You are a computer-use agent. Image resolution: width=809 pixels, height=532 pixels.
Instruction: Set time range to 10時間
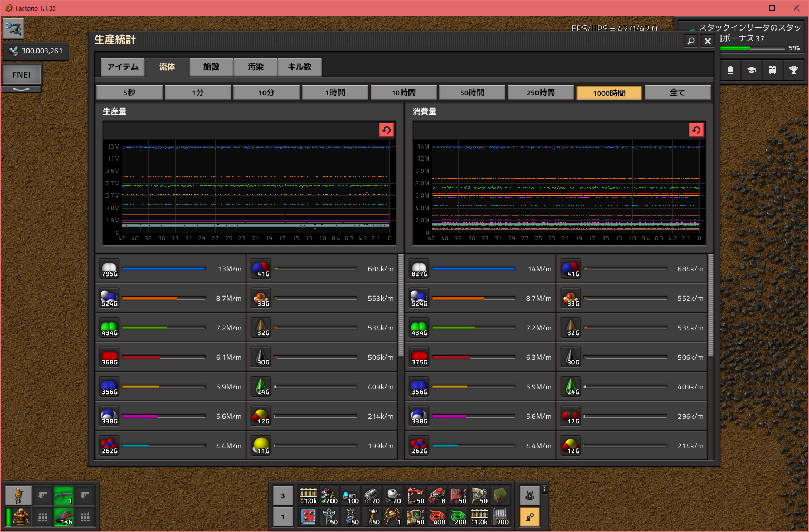point(404,93)
